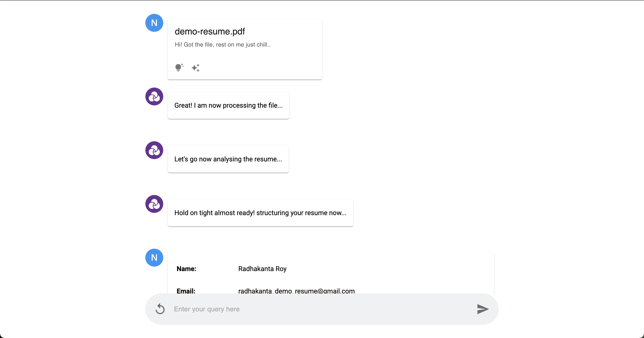Click the demo-resume.pdf file title
This screenshot has width=644, height=338.
tap(210, 32)
